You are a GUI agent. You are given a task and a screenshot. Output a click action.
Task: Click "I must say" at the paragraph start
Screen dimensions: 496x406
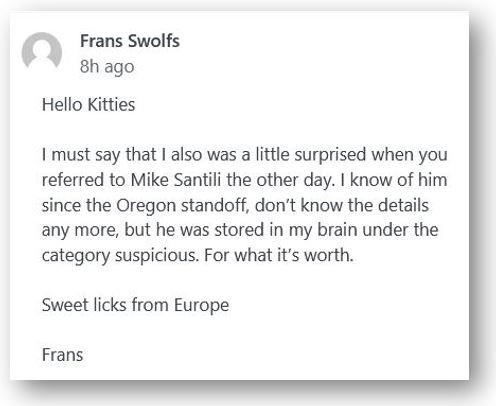(x=81, y=155)
